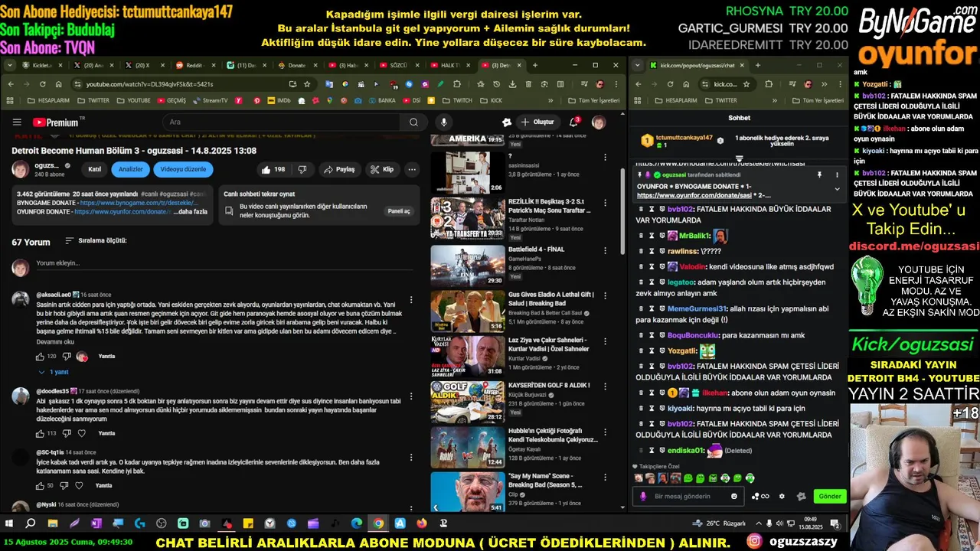Click the Paylaş share button
This screenshot has width=980, height=551.
click(x=339, y=169)
